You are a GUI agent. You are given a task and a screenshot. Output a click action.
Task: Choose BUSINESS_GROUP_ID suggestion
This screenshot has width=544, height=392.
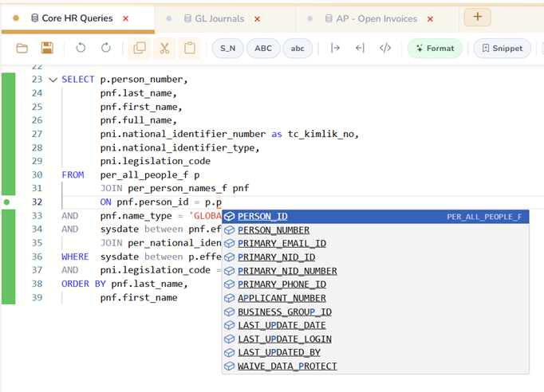pos(376,312)
